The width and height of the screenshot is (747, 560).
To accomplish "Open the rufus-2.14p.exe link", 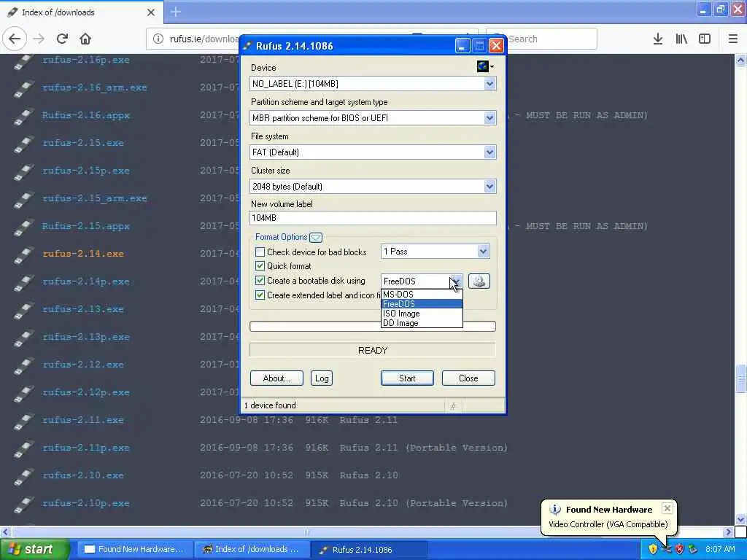I will point(86,281).
